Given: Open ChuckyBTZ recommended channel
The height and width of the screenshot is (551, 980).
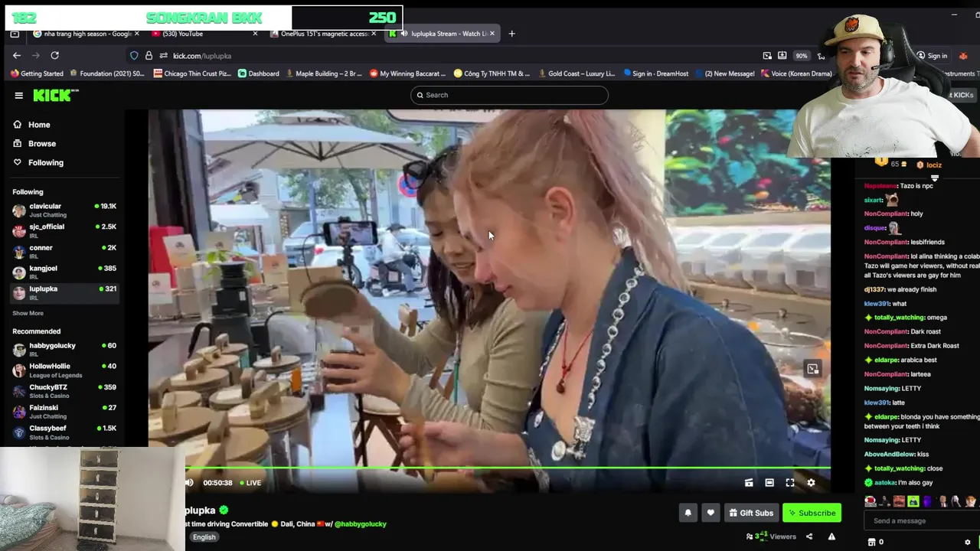Looking at the screenshot, I should [x=64, y=391].
